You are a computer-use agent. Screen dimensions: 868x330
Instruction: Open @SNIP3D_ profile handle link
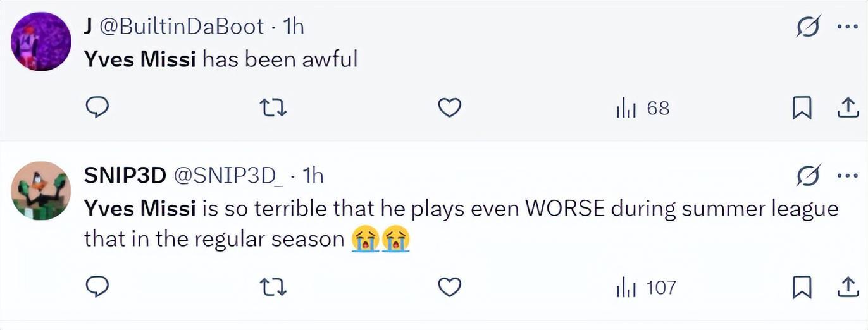(228, 175)
